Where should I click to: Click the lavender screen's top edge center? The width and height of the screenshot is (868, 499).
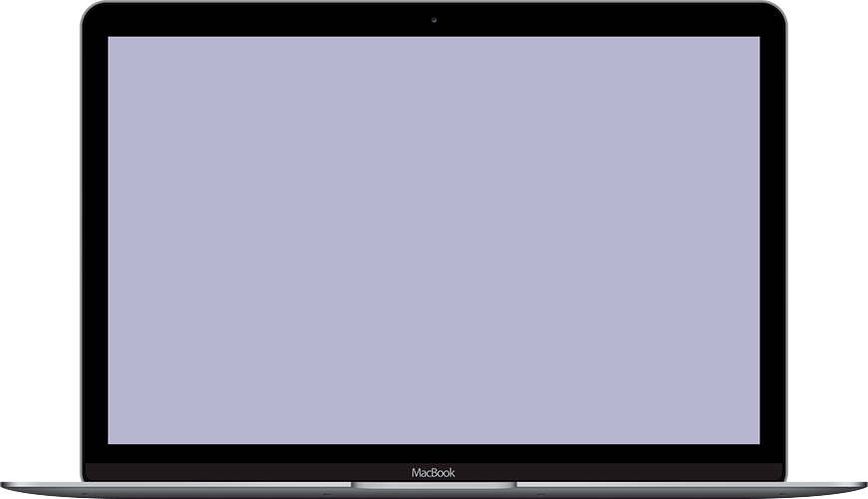click(434, 39)
